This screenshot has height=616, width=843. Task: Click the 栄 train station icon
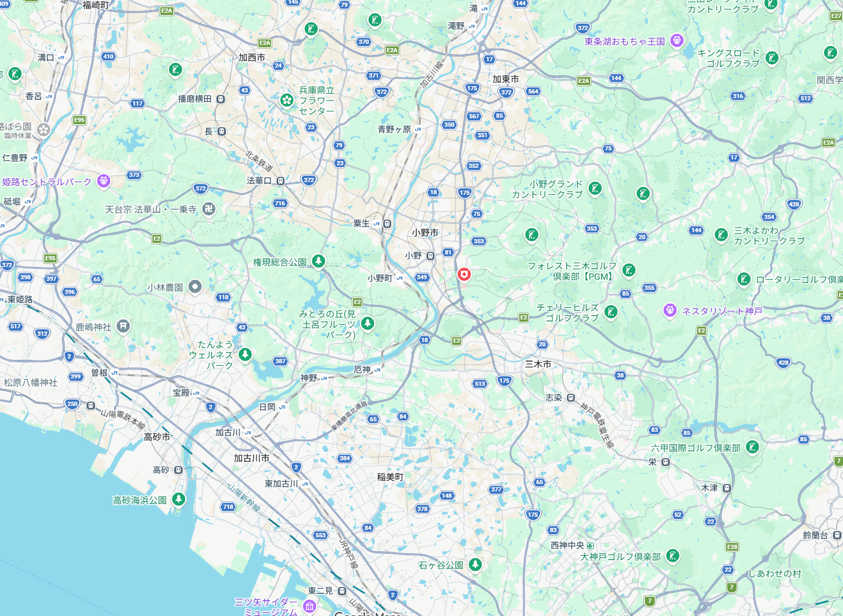point(666,462)
